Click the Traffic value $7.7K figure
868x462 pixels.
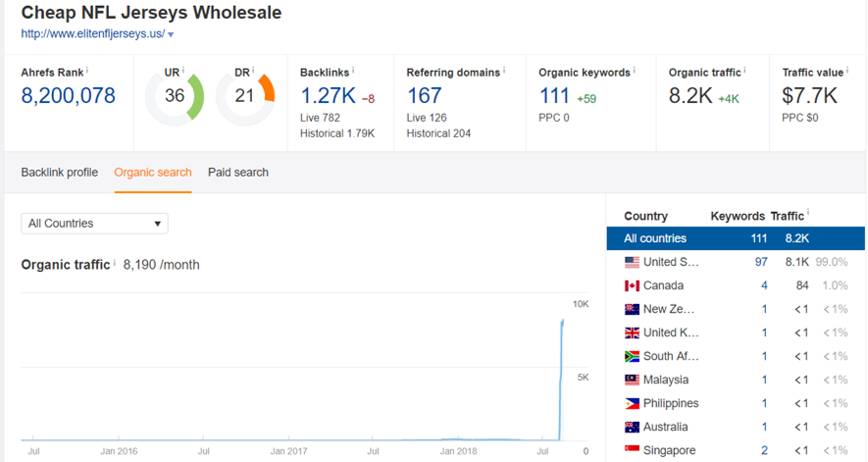809,96
